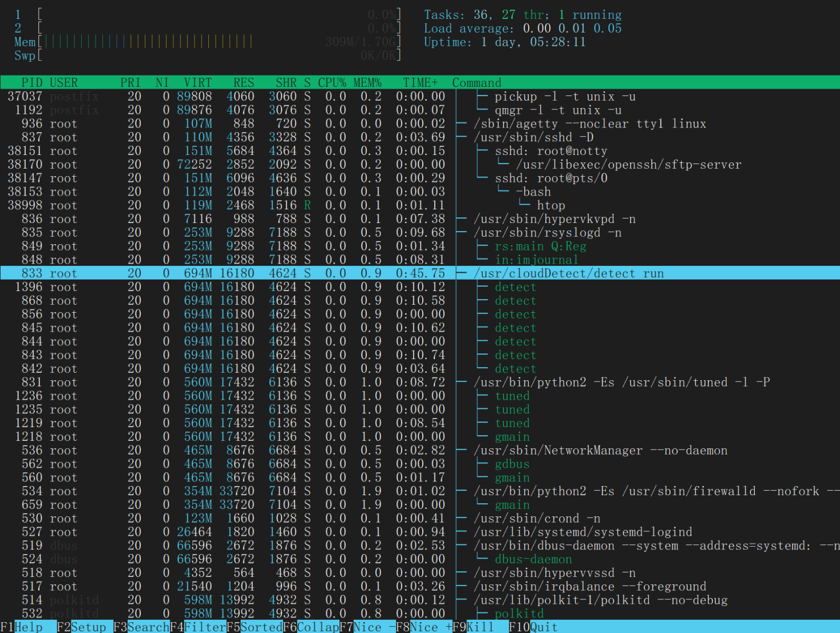Select the rs:main Q:Reg thread
Screen dimensions: 840x633
tap(420, 246)
